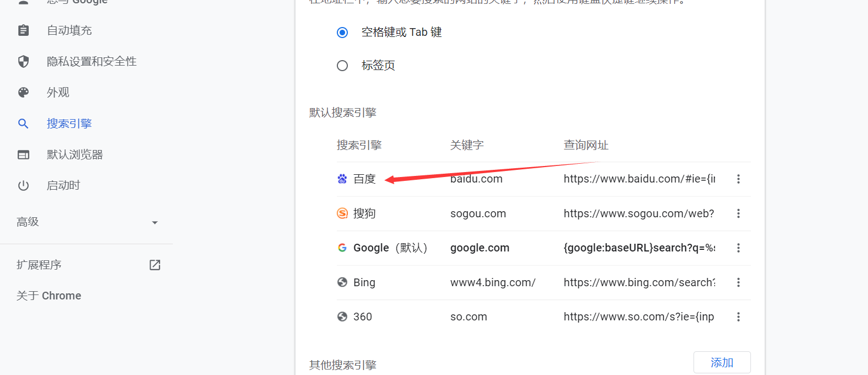The width and height of the screenshot is (868, 375).
Task: Click the so.com keyword
Action: 469,317
